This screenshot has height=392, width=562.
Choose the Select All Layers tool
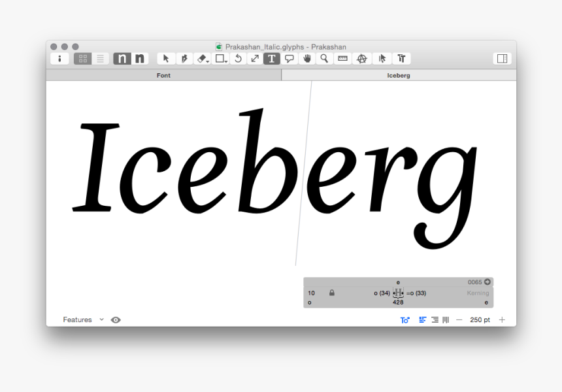pyautogui.click(x=382, y=58)
